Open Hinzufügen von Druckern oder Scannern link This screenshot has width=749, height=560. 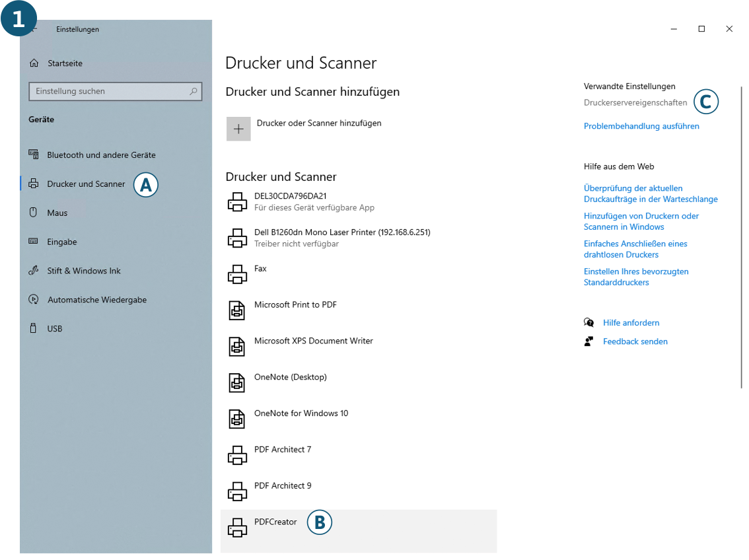click(x=641, y=221)
